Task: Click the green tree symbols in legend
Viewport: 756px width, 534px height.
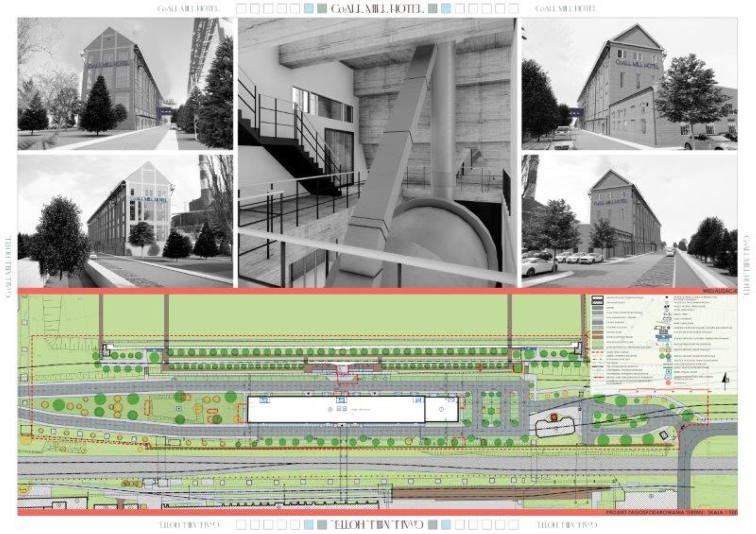Action: click(x=666, y=356)
